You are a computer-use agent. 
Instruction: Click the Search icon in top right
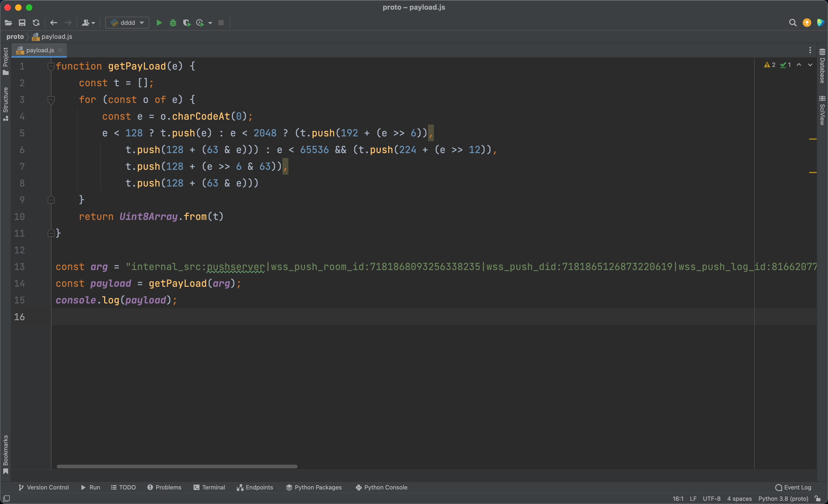coord(792,22)
